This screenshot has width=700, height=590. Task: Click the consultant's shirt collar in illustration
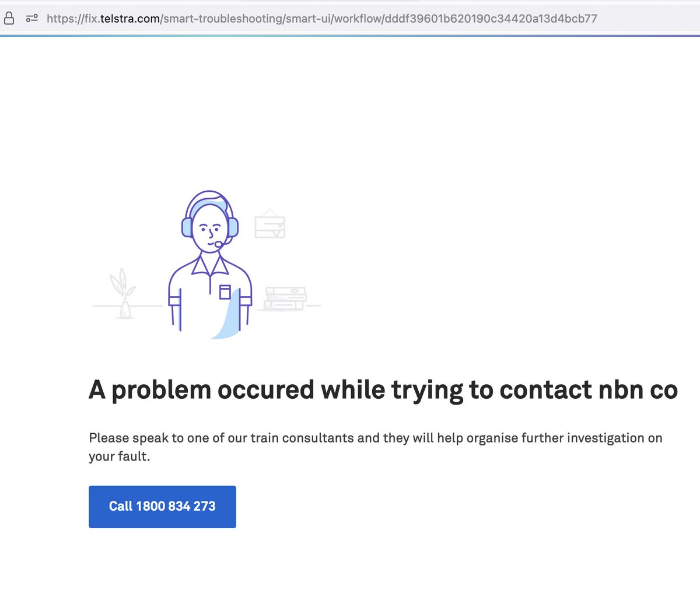coord(210,265)
